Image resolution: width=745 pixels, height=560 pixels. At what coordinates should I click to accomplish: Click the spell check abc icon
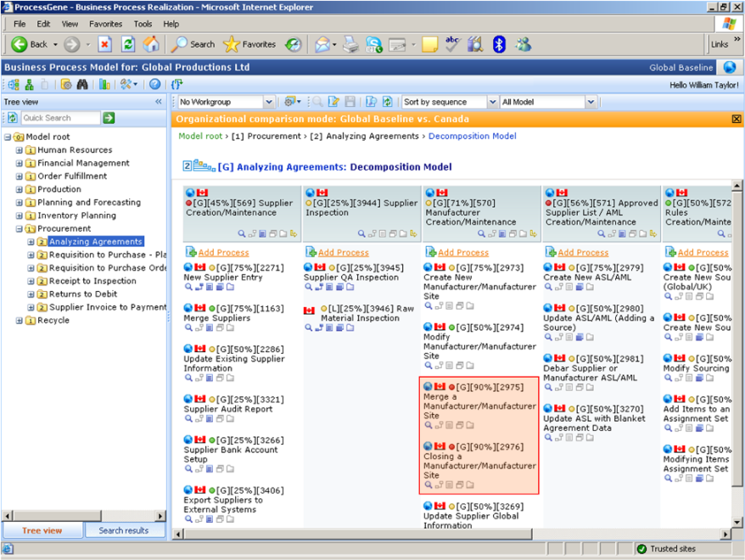[452, 44]
